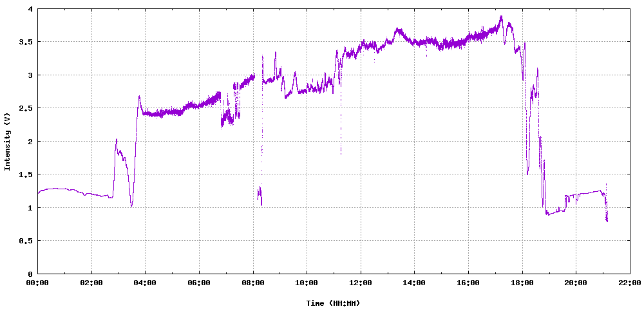Select the 1.5 intensity tick label
This screenshot has width=644, height=309.
(x=26, y=174)
